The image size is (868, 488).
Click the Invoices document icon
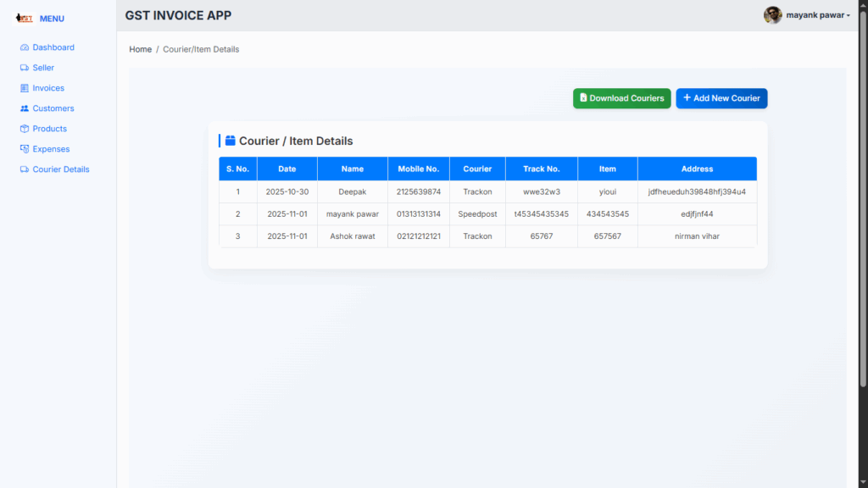click(x=25, y=88)
